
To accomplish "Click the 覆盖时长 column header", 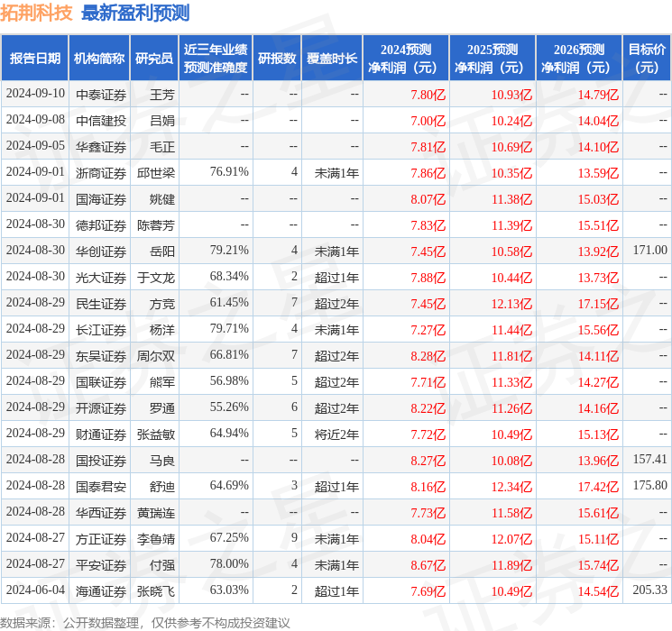I will [332, 59].
